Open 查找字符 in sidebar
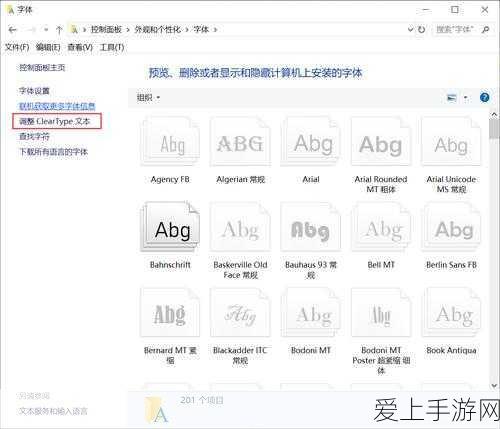500x429 pixels. [x=34, y=136]
